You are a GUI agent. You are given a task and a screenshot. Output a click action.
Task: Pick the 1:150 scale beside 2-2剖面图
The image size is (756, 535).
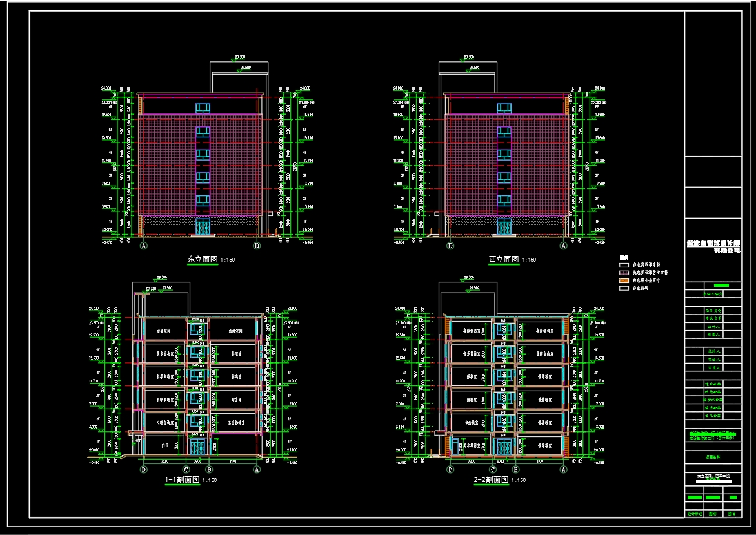[519, 480]
